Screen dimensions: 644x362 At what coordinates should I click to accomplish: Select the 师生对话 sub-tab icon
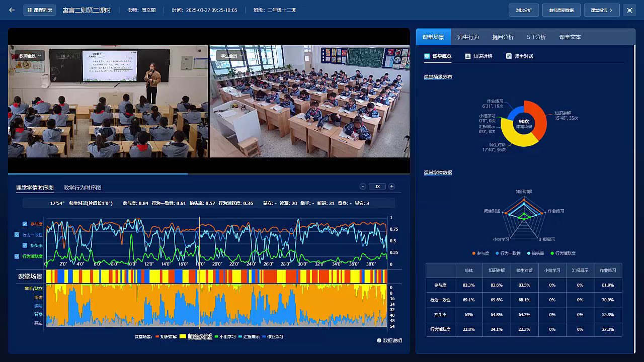[x=509, y=56]
